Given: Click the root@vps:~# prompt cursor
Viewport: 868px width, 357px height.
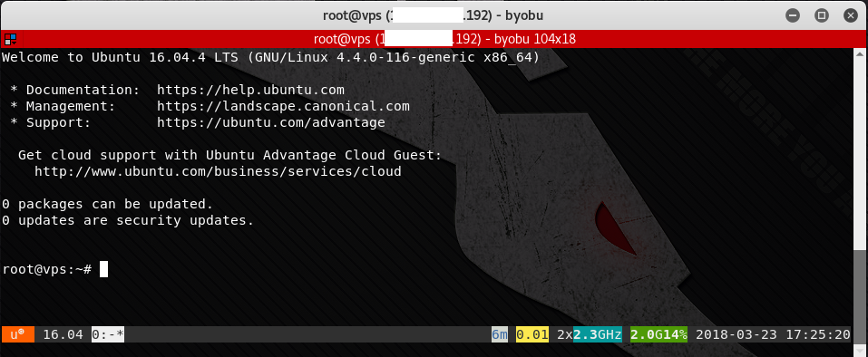Looking at the screenshot, I should pyautogui.click(x=103, y=270).
